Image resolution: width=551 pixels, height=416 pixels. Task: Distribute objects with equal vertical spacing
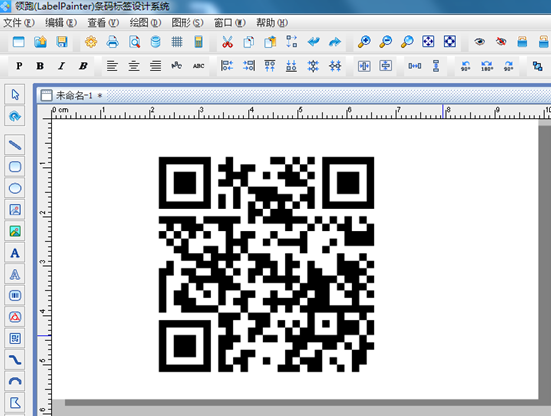point(436,66)
